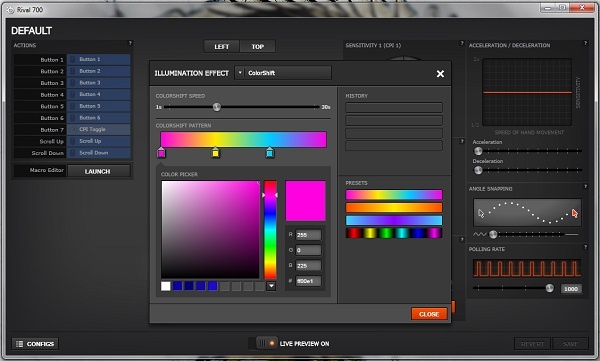Choose the white saved color swatch

(166, 286)
